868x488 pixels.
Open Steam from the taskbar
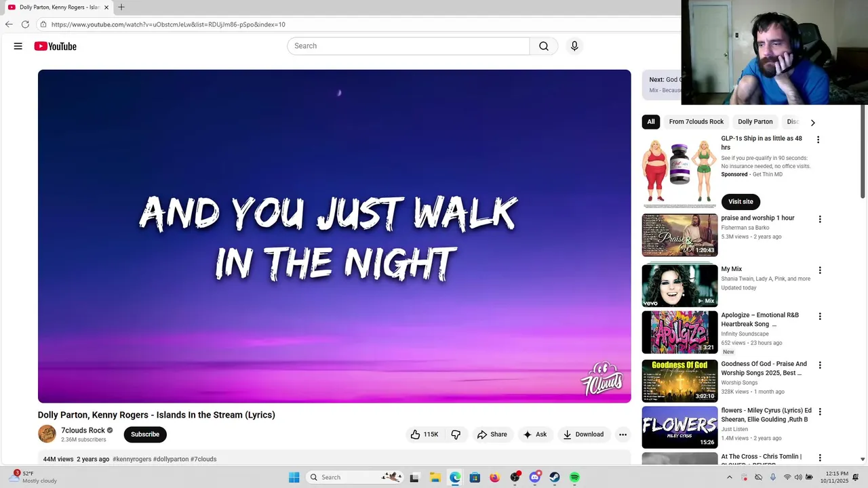pos(555,477)
